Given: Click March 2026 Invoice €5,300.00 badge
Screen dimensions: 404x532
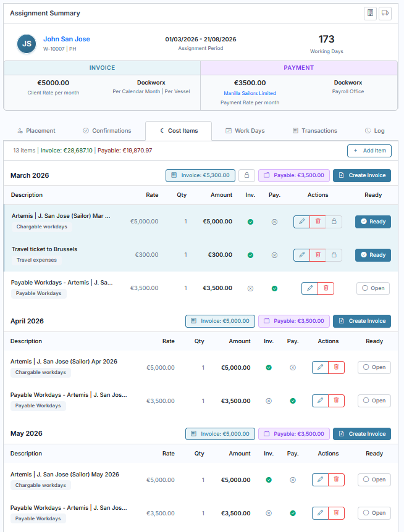Looking at the screenshot, I should tap(200, 175).
